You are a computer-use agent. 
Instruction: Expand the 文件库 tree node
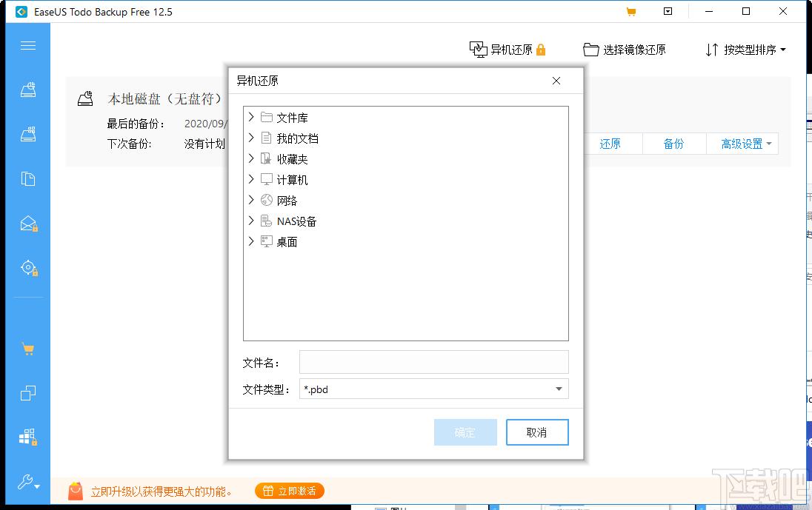pyautogui.click(x=251, y=118)
